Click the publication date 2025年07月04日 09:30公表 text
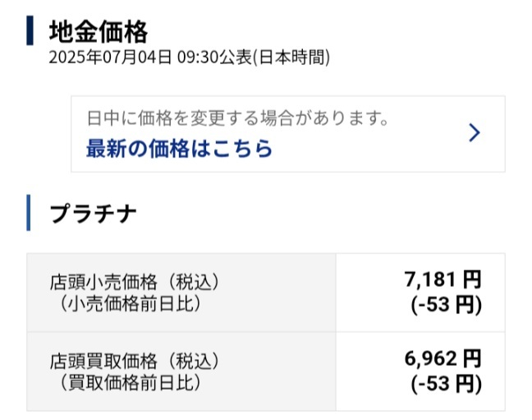The image size is (532, 420). (x=150, y=57)
